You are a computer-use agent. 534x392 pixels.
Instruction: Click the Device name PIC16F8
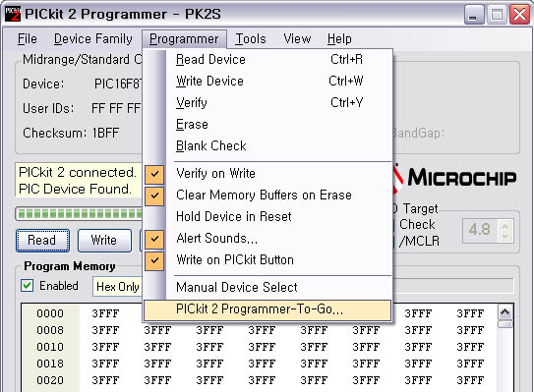tap(118, 84)
